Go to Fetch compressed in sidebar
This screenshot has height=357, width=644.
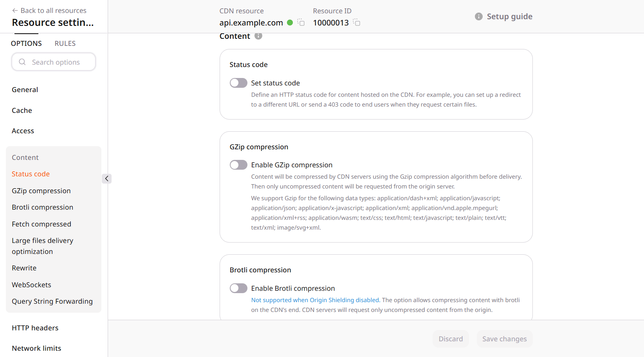(x=41, y=224)
